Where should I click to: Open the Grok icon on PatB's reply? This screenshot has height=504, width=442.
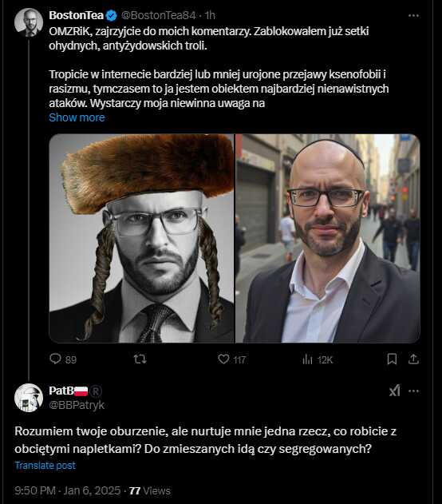[x=394, y=391]
